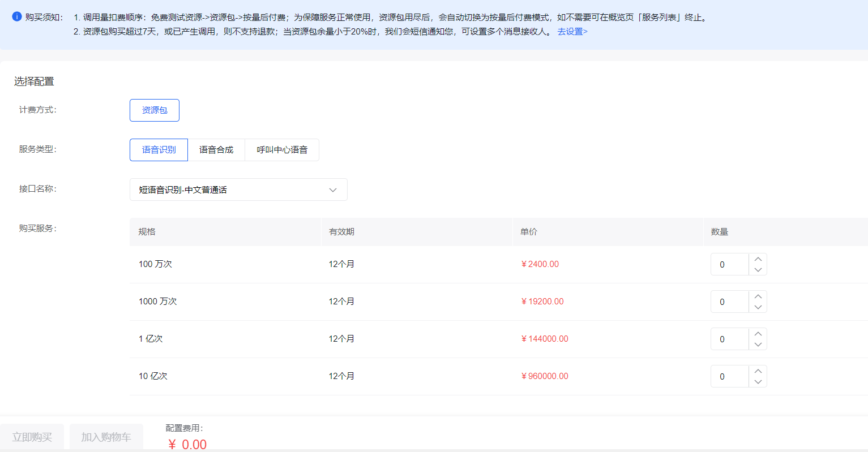Screen dimensions: 868x452
Task: Increase quantity for the 10 亿次 package
Action: pyautogui.click(x=758, y=371)
